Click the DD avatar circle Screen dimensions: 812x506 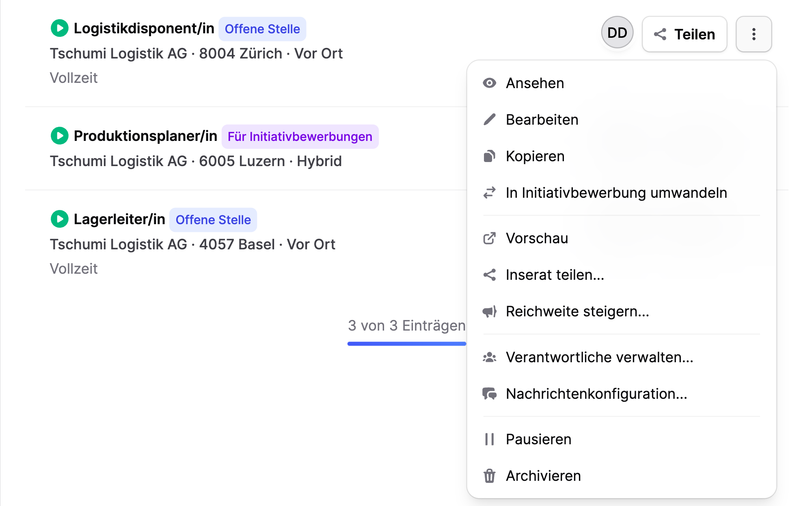(617, 32)
